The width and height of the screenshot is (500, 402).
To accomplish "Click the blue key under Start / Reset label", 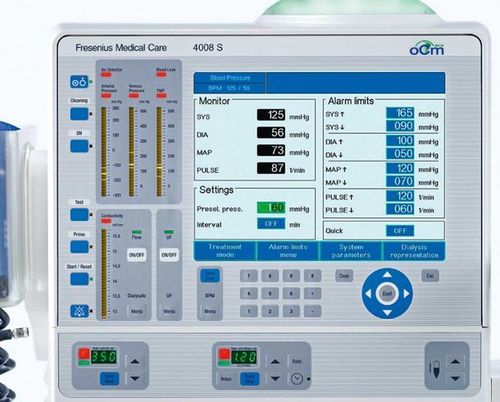I will point(79,279).
